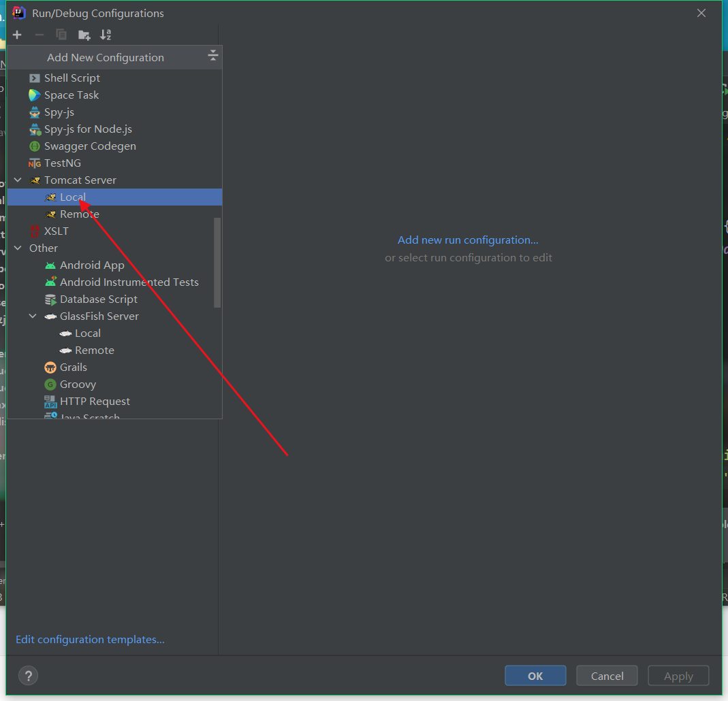Viewport: 728px width, 701px height.
Task: Click the Sort Configurations alphabetically icon
Action: pos(106,35)
